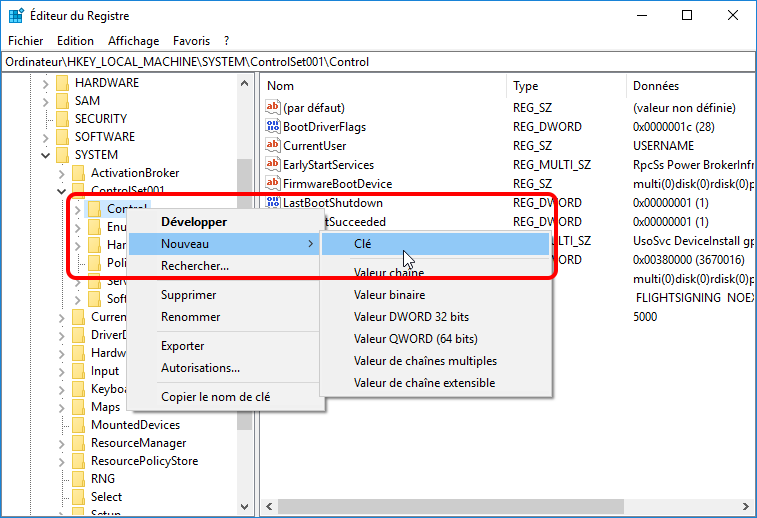Click the SOFTWARE folder icon
Screen dimensions: 757x518
pyautogui.click(x=62, y=137)
